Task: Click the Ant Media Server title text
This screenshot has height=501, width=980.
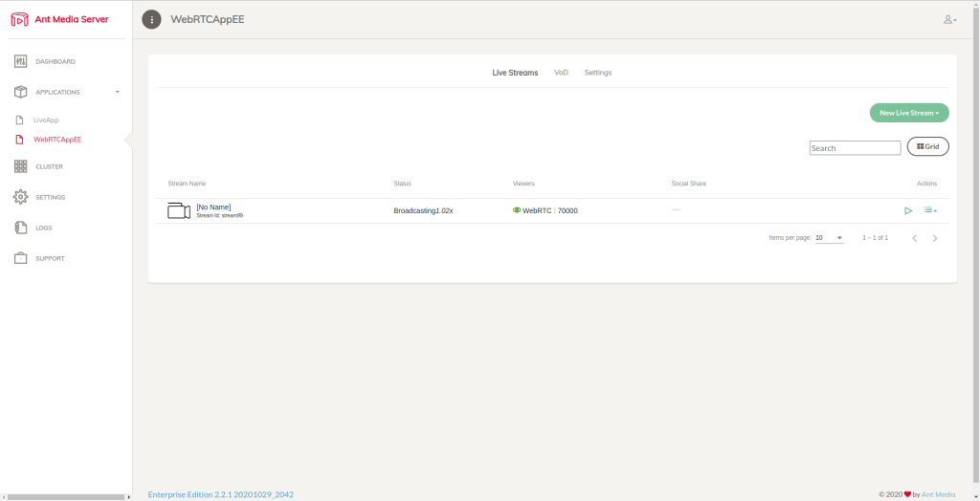Action: coord(72,19)
